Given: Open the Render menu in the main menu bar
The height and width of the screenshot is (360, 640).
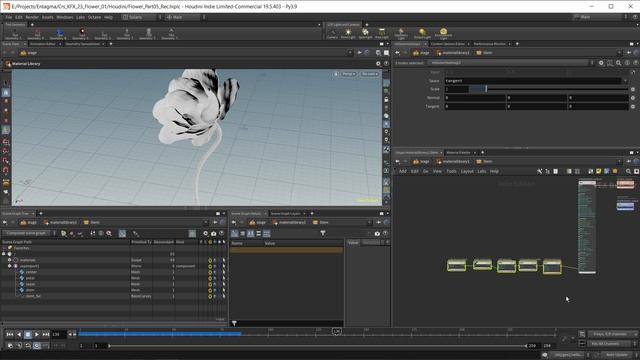Looking at the screenshot, I should [x=32, y=17].
